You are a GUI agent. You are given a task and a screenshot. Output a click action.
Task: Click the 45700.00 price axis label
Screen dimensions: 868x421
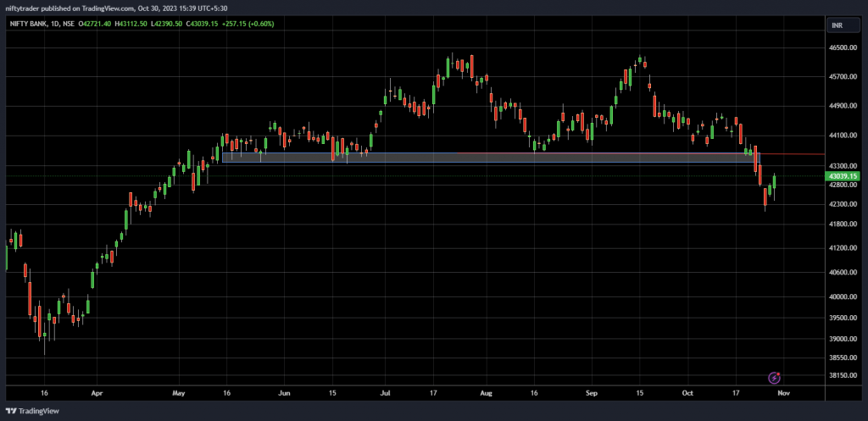point(843,76)
